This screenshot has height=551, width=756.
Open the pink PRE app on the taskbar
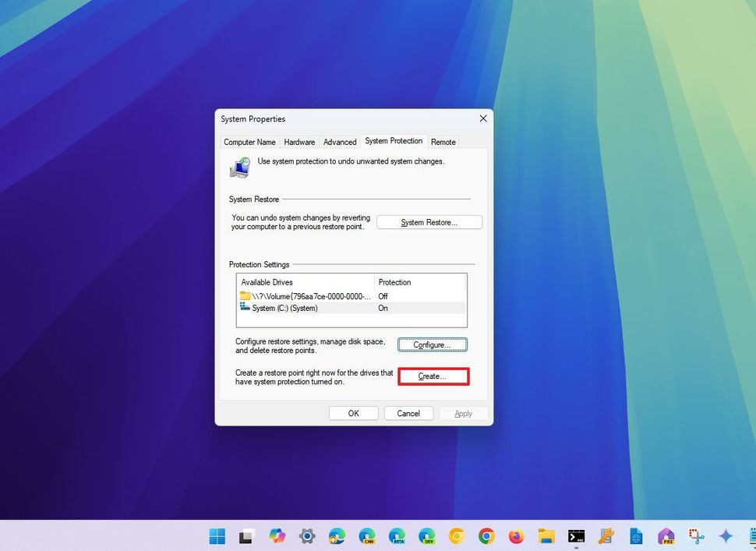(666, 536)
